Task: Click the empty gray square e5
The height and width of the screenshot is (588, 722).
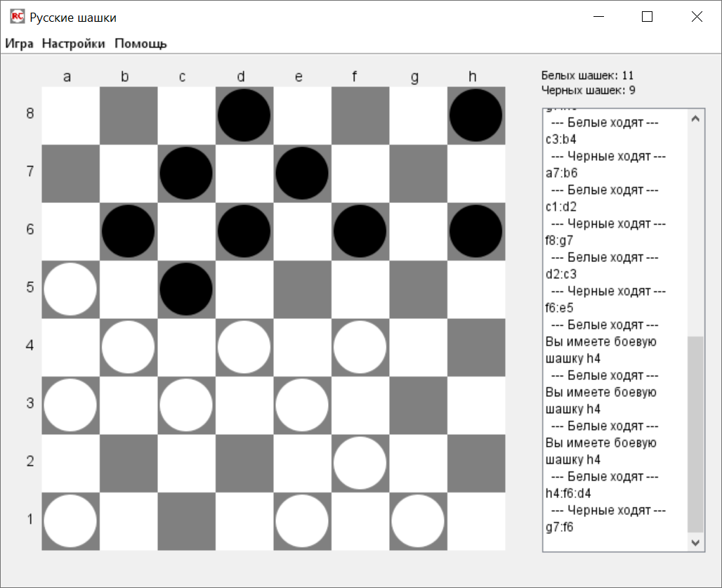Action: pyautogui.click(x=302, y=289)
